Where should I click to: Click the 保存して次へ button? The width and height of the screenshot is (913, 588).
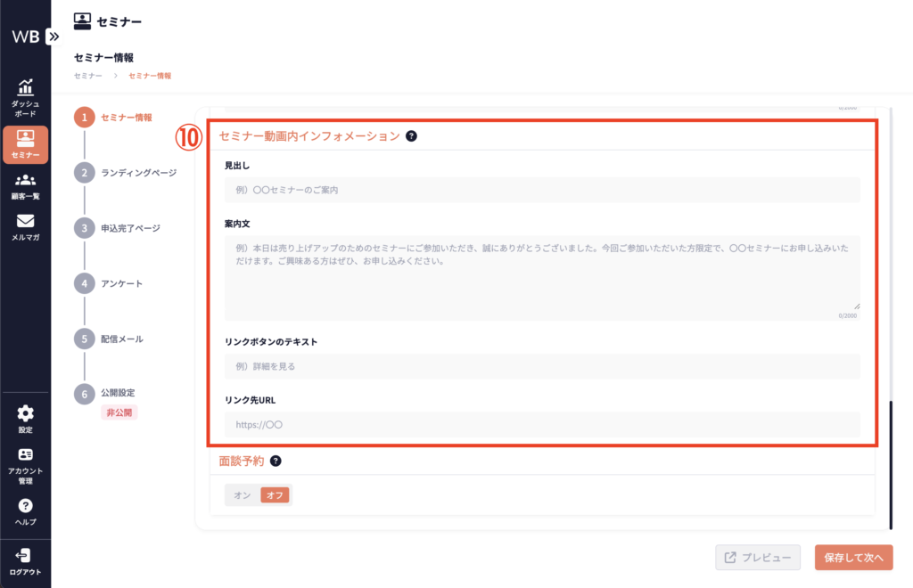click(x=853, y=558)
